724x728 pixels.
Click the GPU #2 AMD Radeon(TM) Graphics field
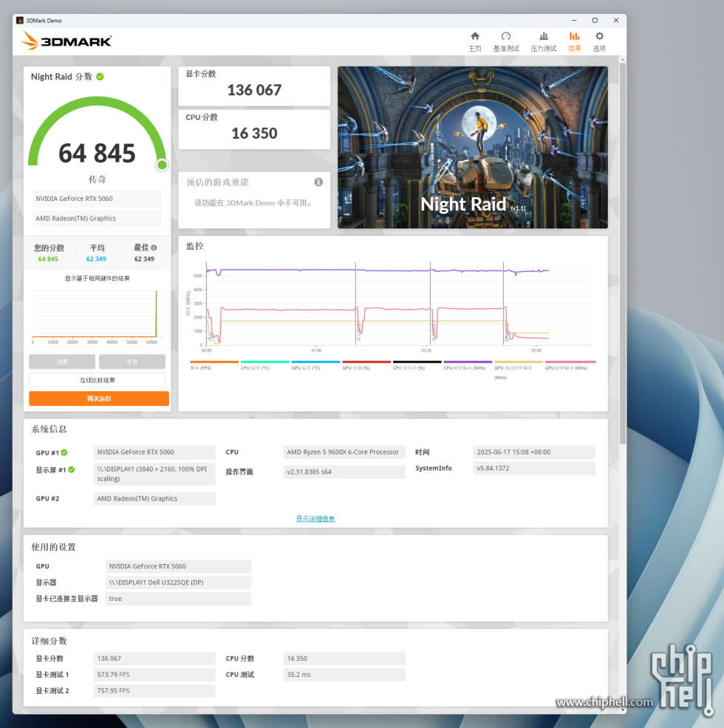click(x=154, y=499)
